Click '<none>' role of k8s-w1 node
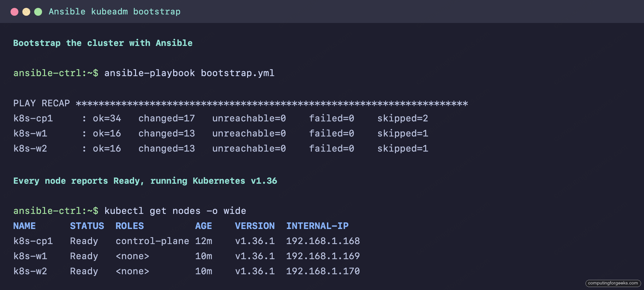The width and height of the screenshot is (644, 290). [132, 256]
